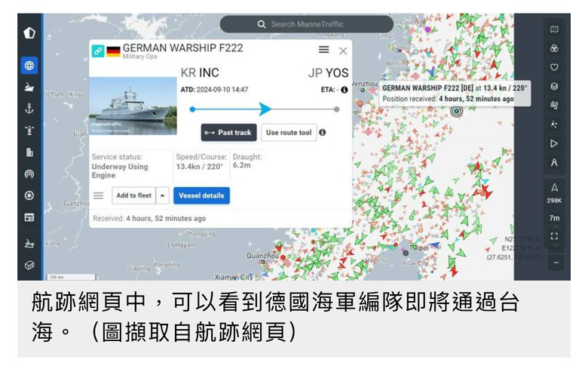The height and width of the screenshot is (369, 588).
Task: Select the globe live map icon
Action: (x=29, y=66)
